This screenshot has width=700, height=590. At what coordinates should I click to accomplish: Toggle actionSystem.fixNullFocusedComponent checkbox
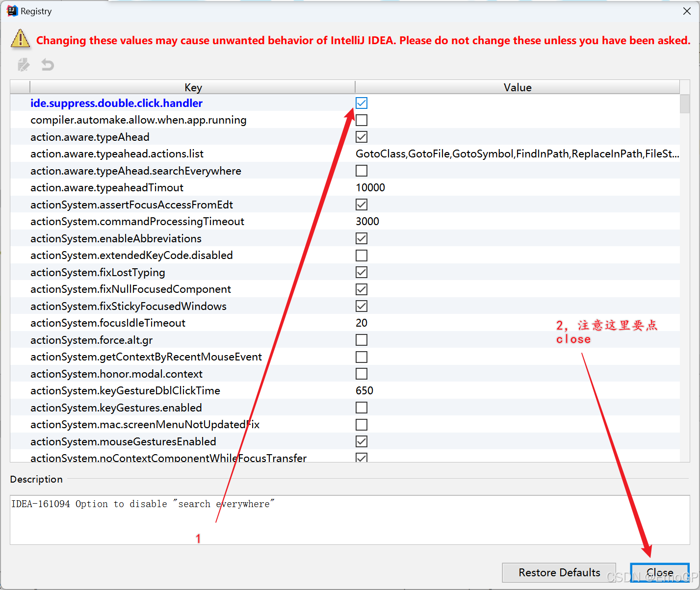coord(362,289)
